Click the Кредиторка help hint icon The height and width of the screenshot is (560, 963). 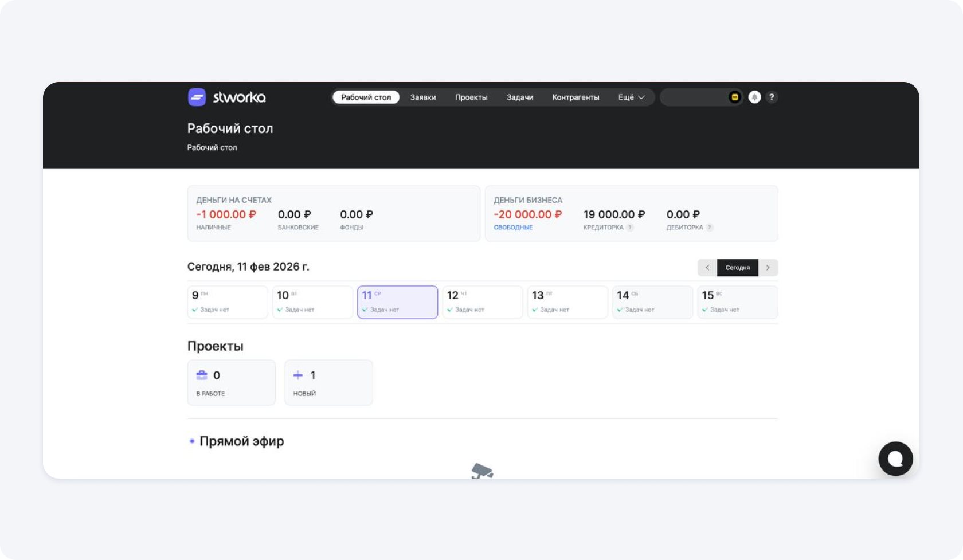tap(630, 228)
